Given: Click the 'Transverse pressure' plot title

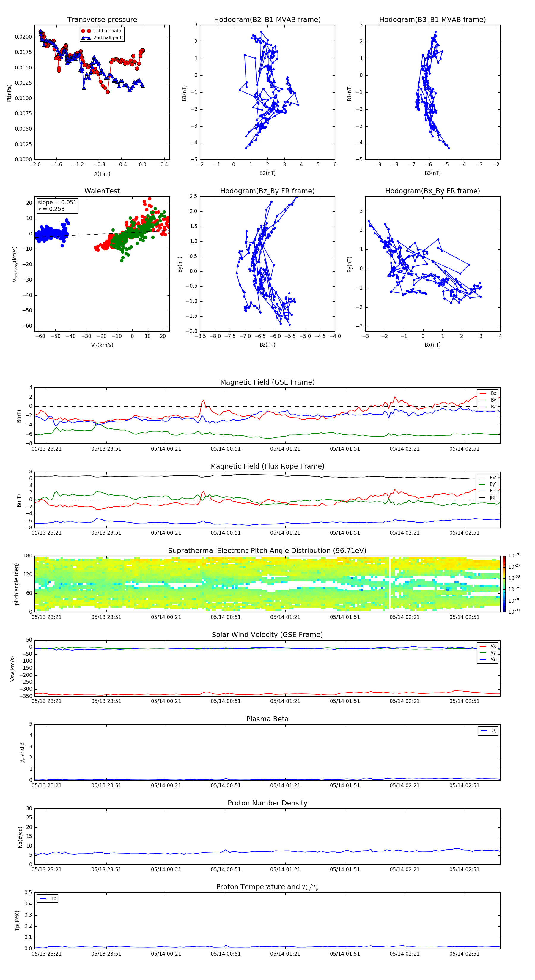Looking at the screenshot, I should coord(102,19).
